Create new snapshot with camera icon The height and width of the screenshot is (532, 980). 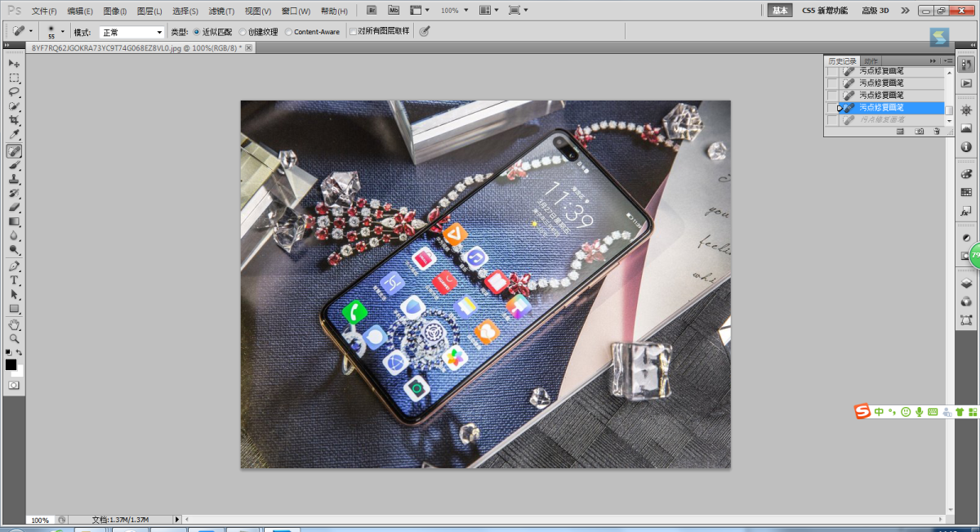pos(919,131)
